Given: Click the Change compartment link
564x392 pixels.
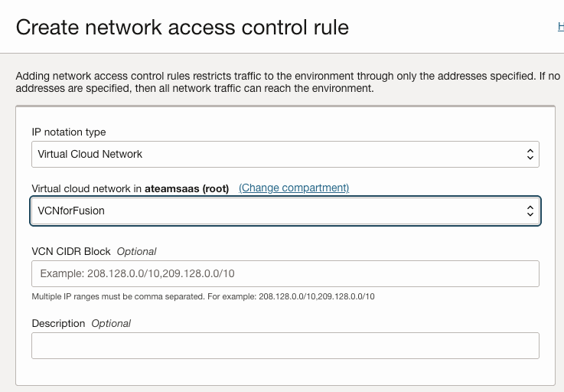Looking at the screenshot, I should 294,188.
